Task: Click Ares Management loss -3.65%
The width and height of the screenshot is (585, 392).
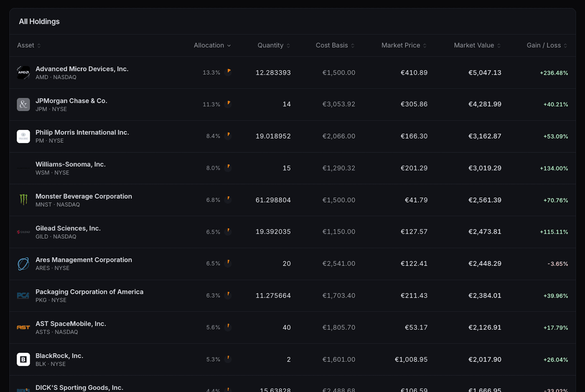Action: click(557, 264)
